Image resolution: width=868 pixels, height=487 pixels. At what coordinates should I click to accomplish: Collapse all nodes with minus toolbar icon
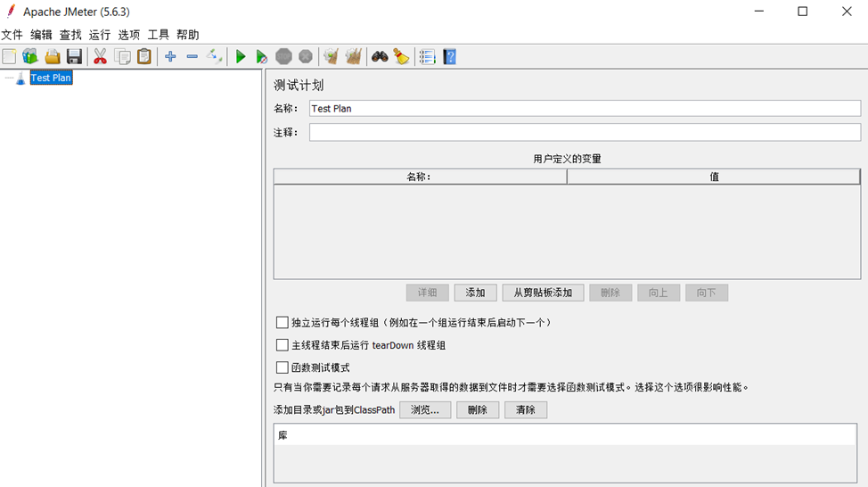192,57
